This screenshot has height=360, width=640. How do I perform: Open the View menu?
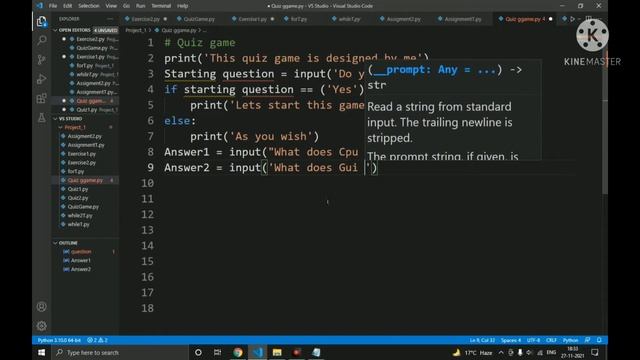[111, 6]
